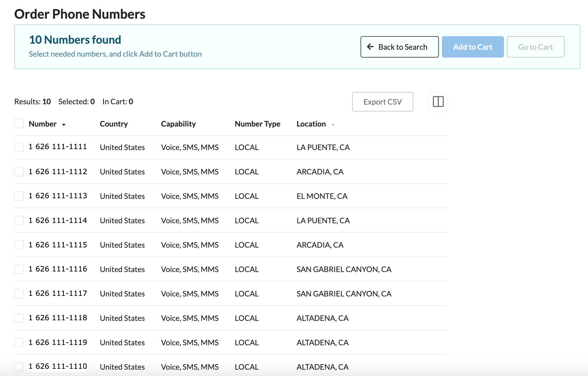Click LOCAL in the 111-1116 row

247,269
